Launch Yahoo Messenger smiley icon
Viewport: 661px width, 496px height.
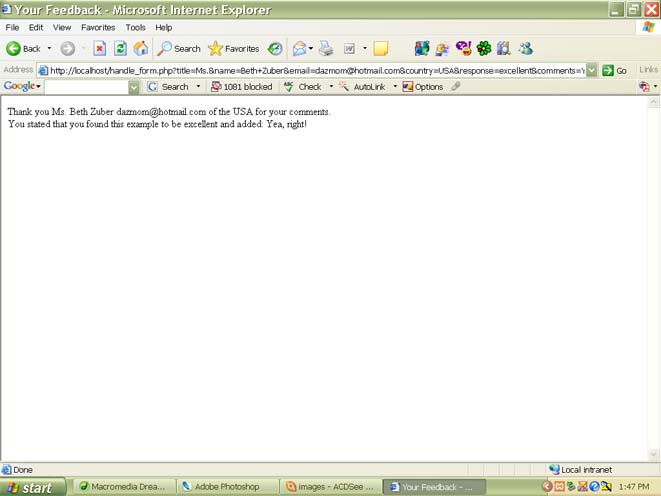[x=463, y=49]
